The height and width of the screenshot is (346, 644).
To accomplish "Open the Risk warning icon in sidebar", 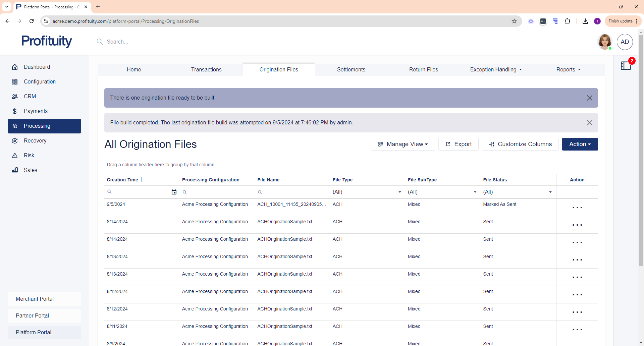I will pos(15,156).
